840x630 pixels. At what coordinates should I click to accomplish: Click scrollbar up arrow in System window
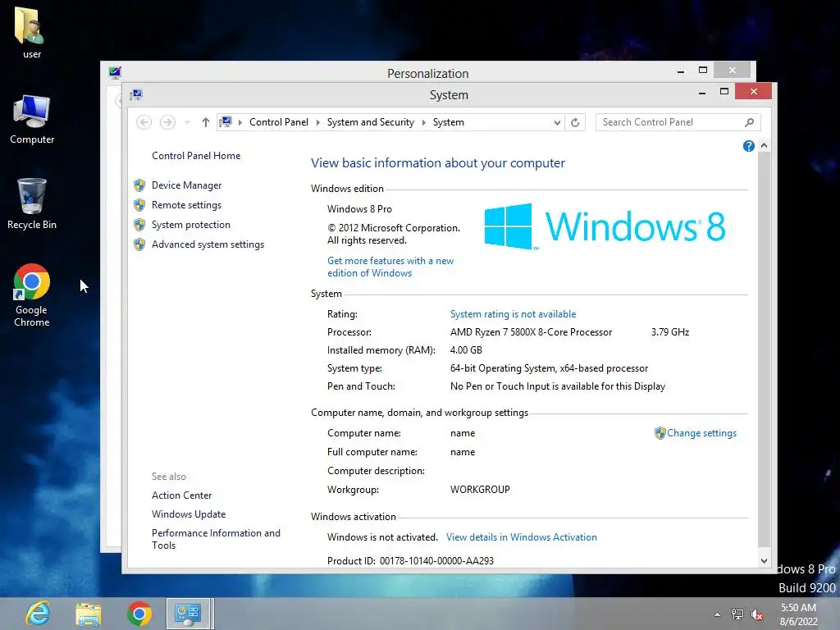pyautogui.click(x=764, y=146)
